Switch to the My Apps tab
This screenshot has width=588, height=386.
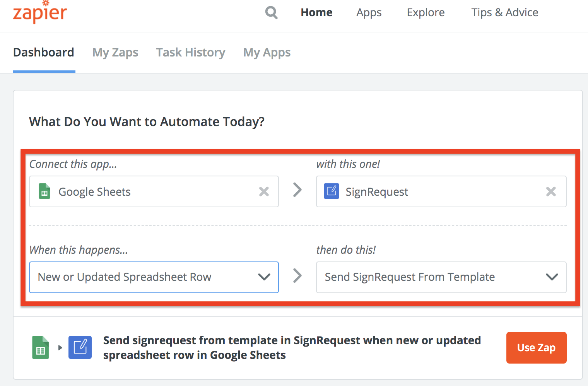(x=267, y=53)
